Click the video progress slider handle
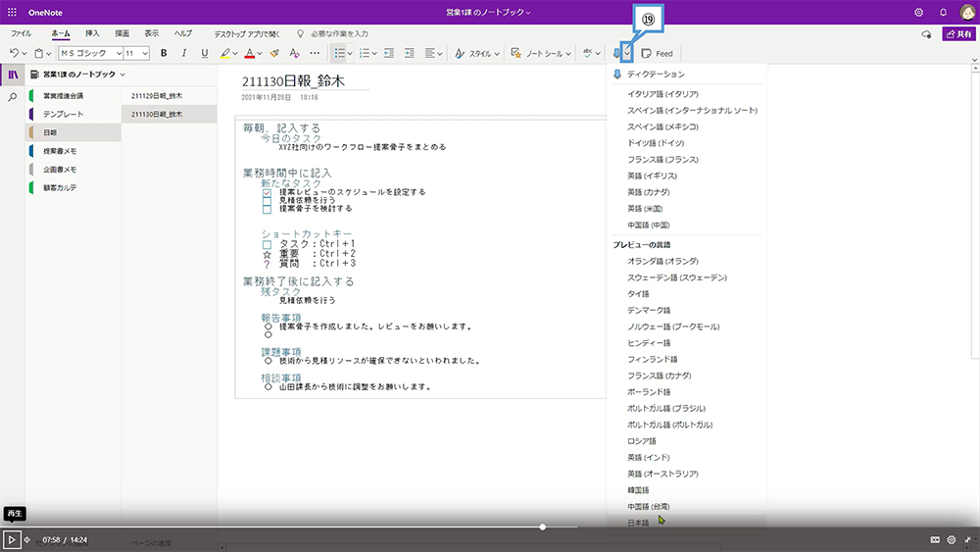The image size is (980, 552). (543, 527)
